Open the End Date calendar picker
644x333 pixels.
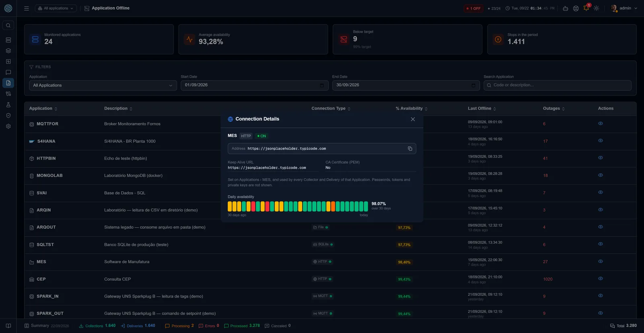coord(473,85)
